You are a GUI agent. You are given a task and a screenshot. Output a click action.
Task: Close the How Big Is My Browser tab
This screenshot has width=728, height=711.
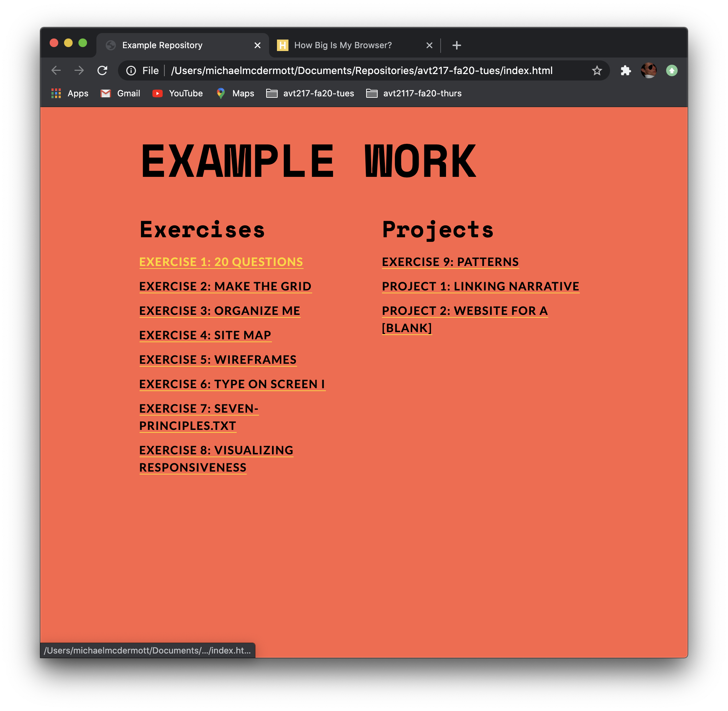coord(429,45)
